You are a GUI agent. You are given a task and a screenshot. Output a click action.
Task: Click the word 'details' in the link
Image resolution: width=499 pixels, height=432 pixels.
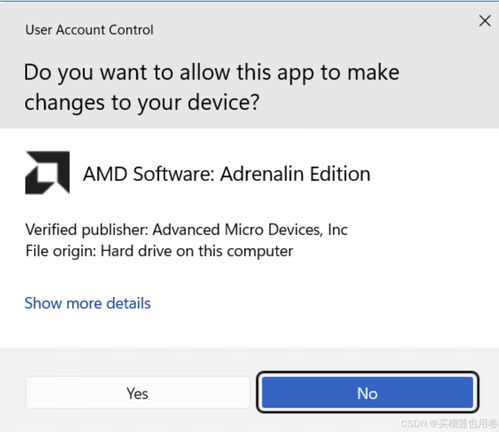[x=128, y=303]
